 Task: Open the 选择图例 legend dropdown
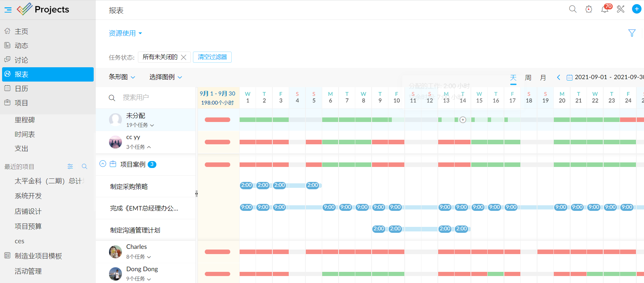[166, 77]
